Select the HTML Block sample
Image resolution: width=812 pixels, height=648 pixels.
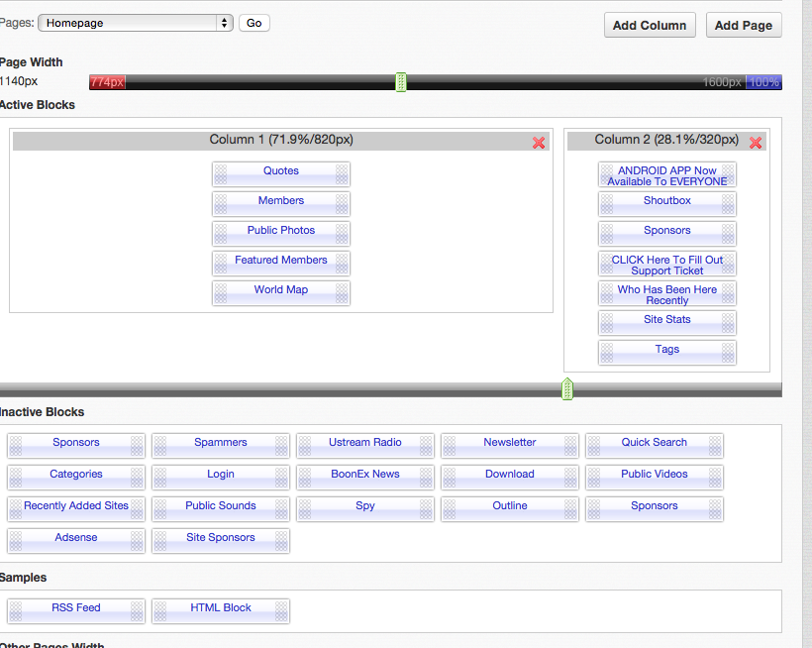[x=221, y=608]
